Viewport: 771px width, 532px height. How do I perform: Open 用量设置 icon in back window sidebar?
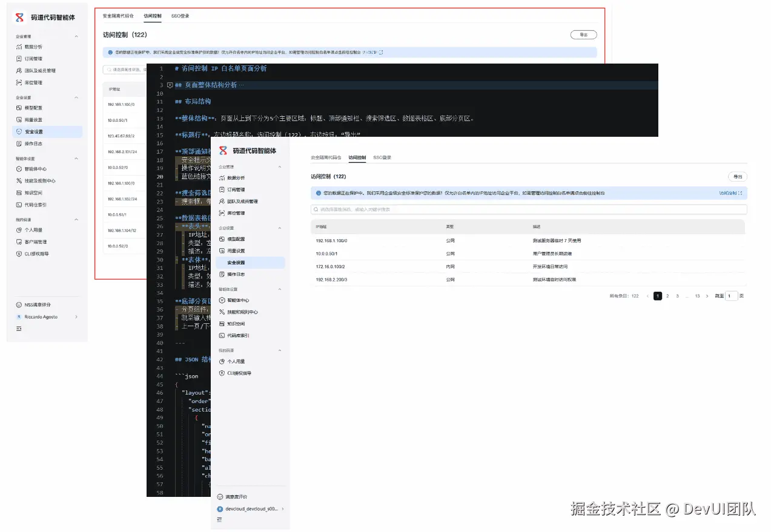coord(19,120)
